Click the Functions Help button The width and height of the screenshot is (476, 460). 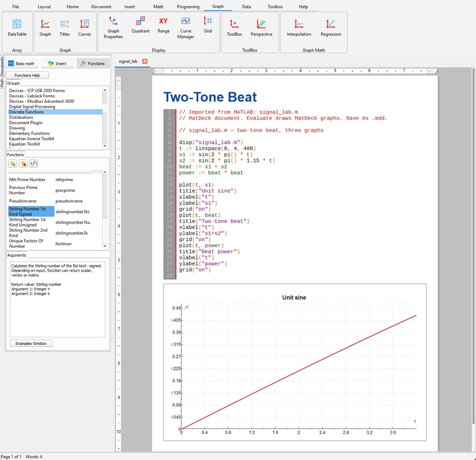[27, 75]
